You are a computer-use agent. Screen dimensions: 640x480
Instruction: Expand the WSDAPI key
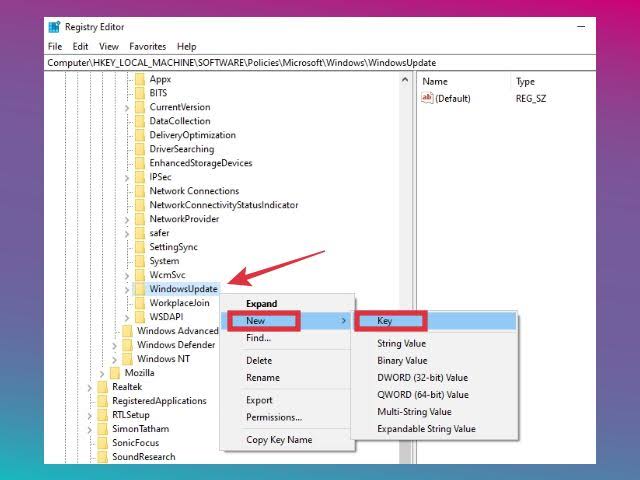tap(127, 318)
